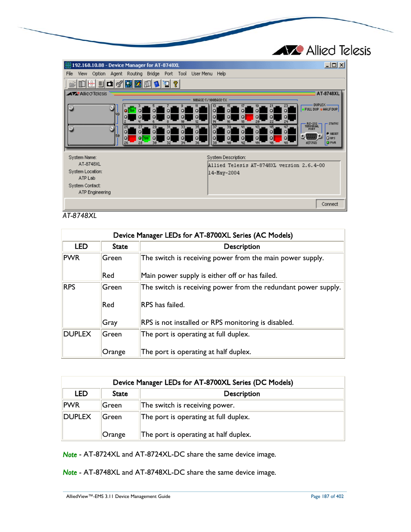This screenshot has width=411, height=532.
Task: Click the camera toolbar icon
Action: coord(110,84)
